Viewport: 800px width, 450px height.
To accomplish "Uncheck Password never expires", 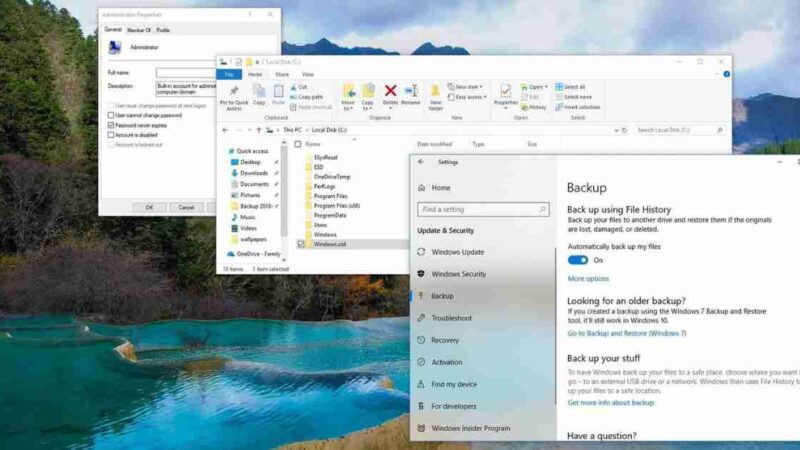I will click(x=111, y=125).
